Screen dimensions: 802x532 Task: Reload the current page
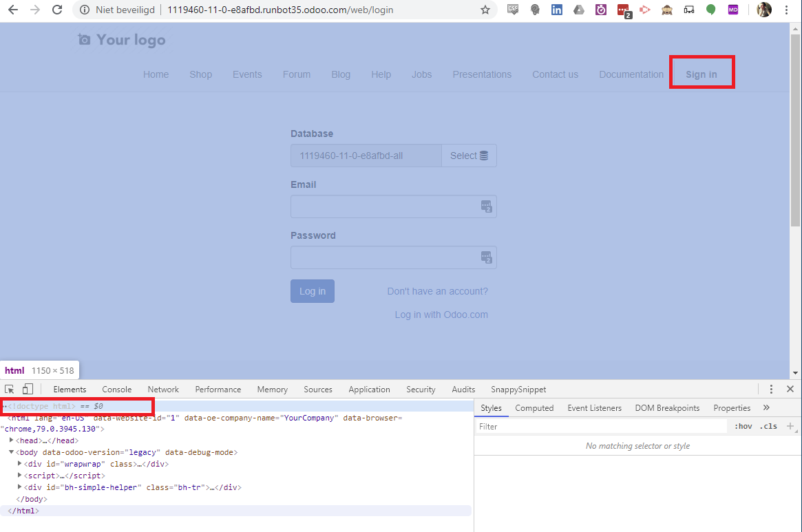point(57,10)
